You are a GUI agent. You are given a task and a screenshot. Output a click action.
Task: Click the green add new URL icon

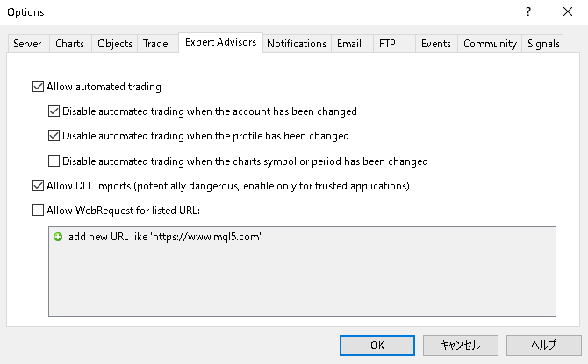59,238
